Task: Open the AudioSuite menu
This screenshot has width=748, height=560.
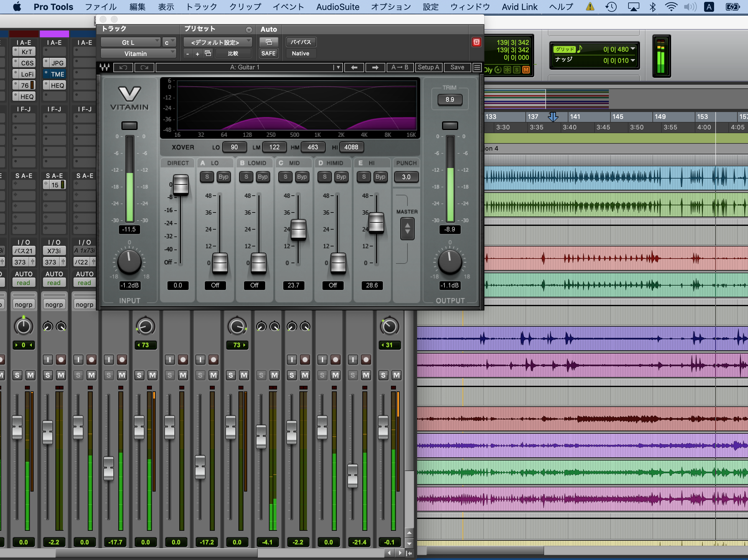Action: point(337,7)
